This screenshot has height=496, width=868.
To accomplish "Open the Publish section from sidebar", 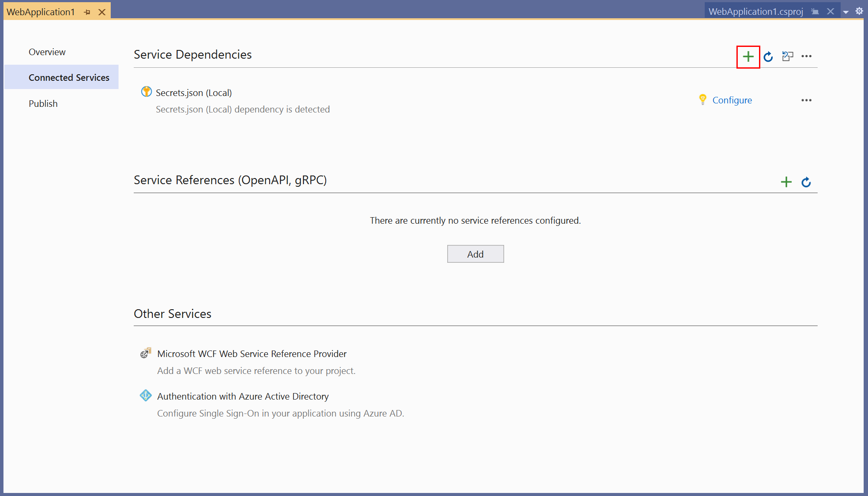I will point(42,103).
